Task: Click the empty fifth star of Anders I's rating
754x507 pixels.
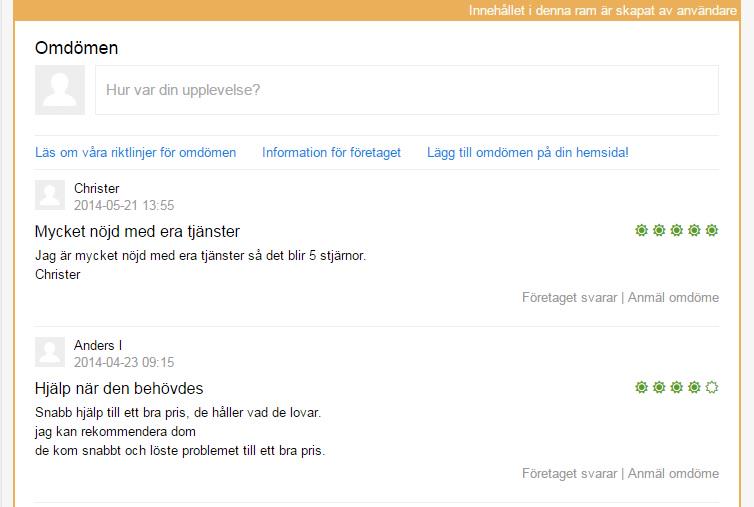Action: pyautogui.click(x=712, y=387)
